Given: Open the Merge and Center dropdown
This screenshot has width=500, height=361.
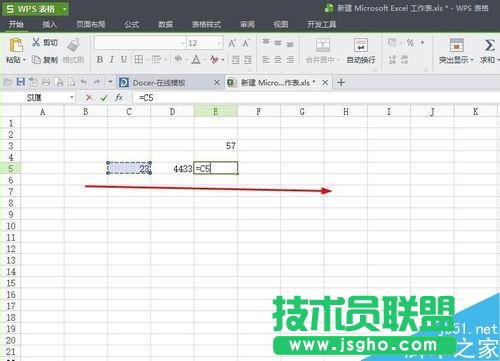Looking at the screenshot, I should [x=338, y=60].
